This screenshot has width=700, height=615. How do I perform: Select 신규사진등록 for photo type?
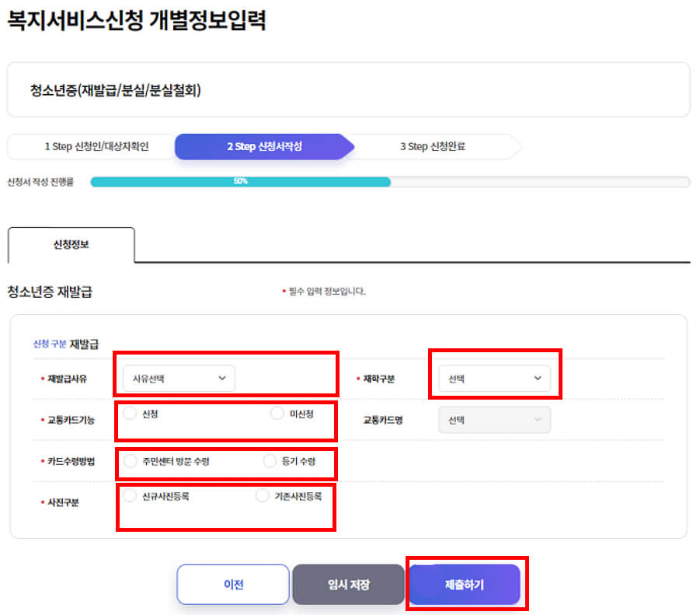pos(128,494)
